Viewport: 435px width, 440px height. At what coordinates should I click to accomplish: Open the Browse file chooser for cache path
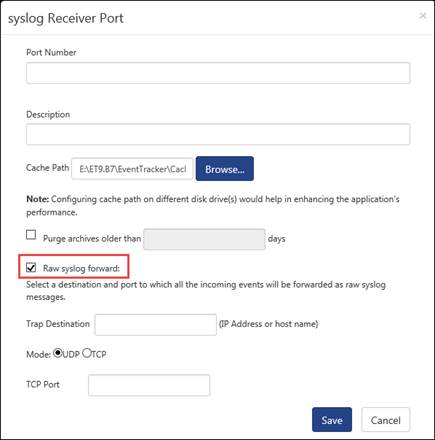click(x=225, y=169)
